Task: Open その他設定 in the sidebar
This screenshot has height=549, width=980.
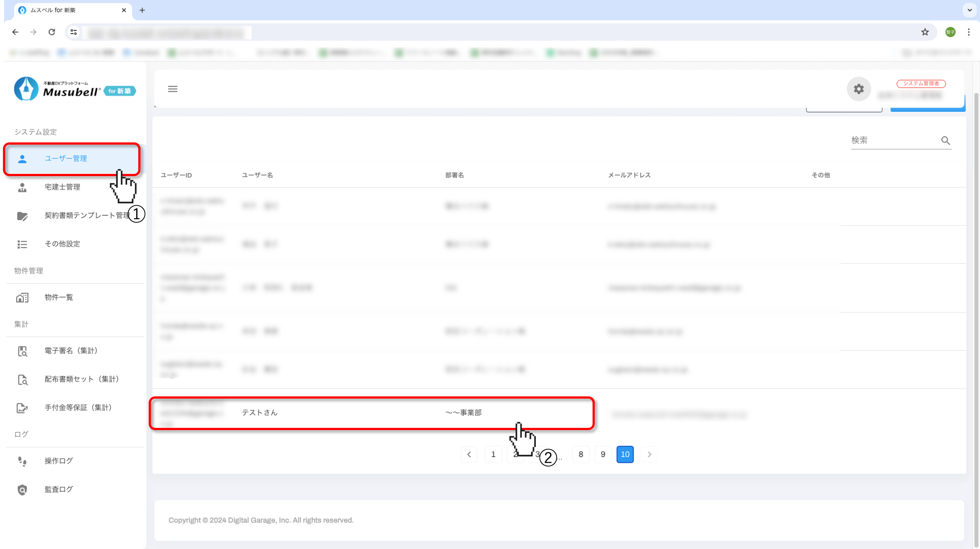Action: [x=62, y=244]
